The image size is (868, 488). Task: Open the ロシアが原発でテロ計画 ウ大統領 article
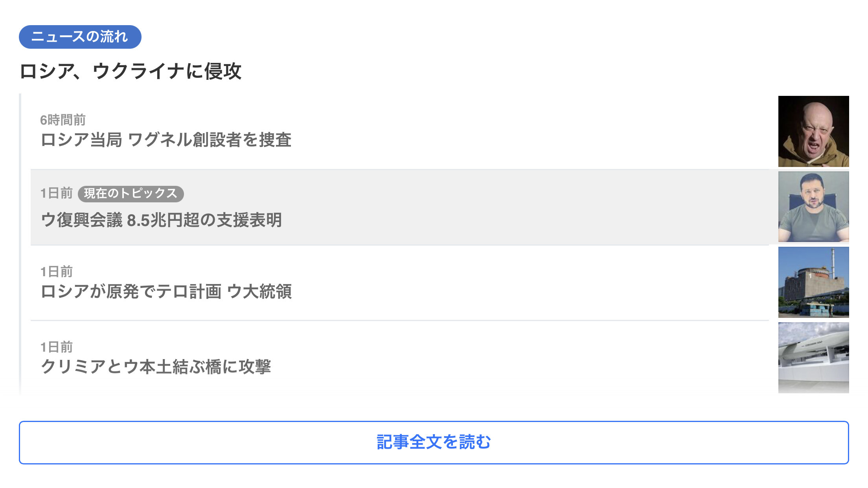(x=166, y=292)
